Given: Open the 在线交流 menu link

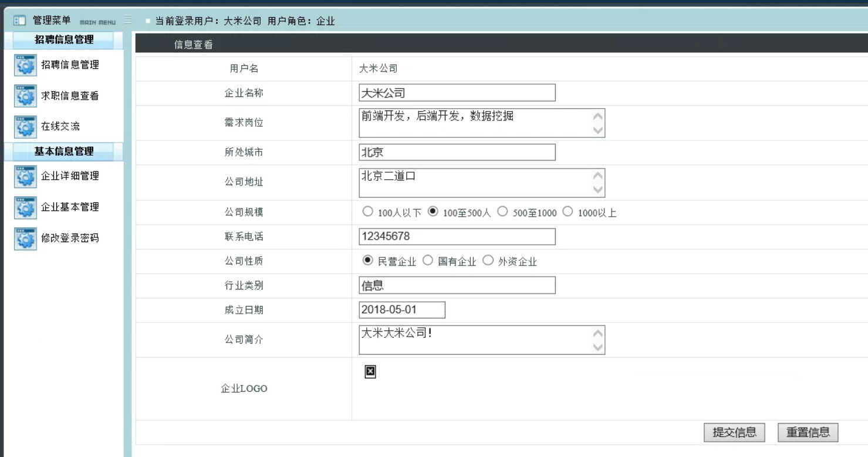Looking at the screenshot, I should click(x=60, y=127).
